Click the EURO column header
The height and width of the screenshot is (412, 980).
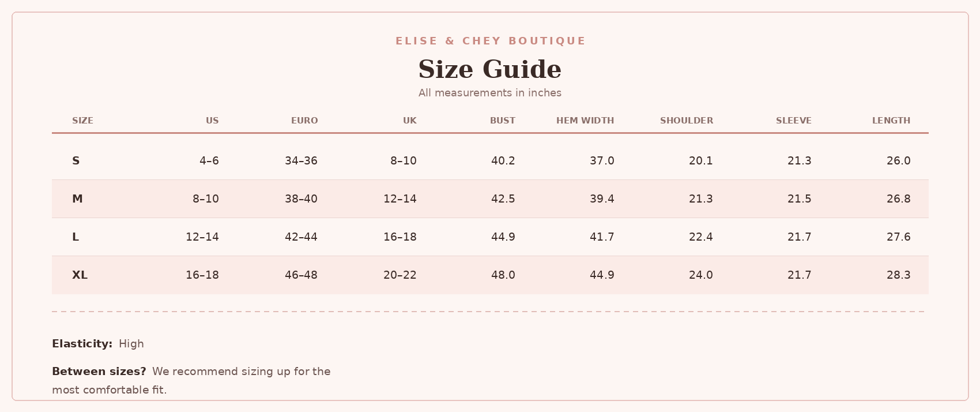304,121
